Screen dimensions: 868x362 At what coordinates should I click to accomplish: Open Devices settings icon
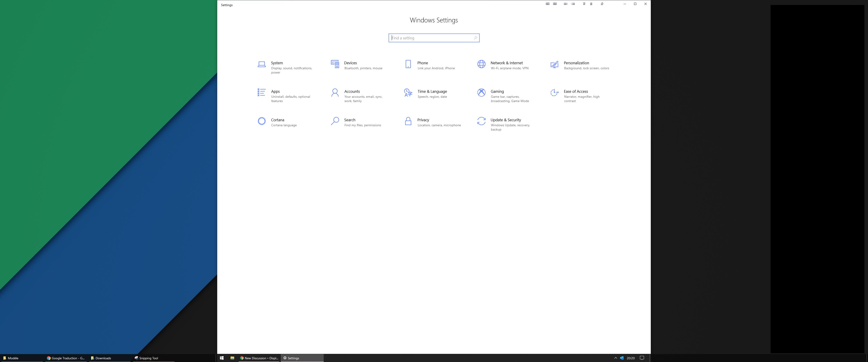(335, 64)
